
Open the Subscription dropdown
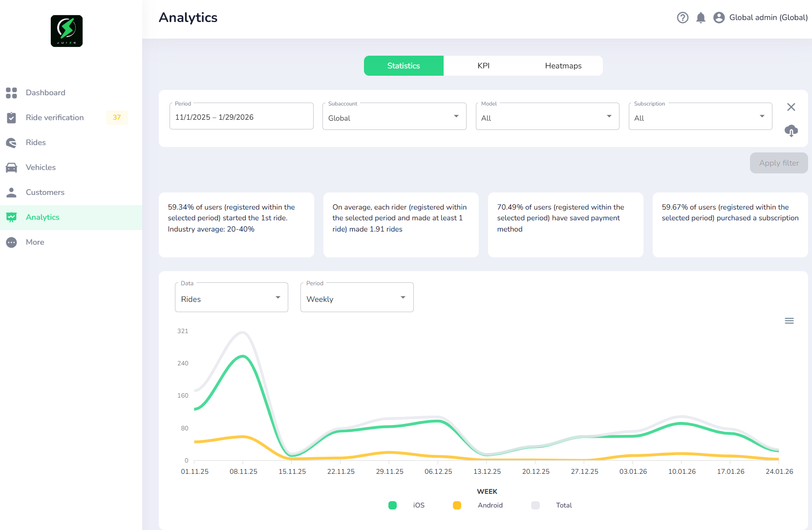(700, 116)
